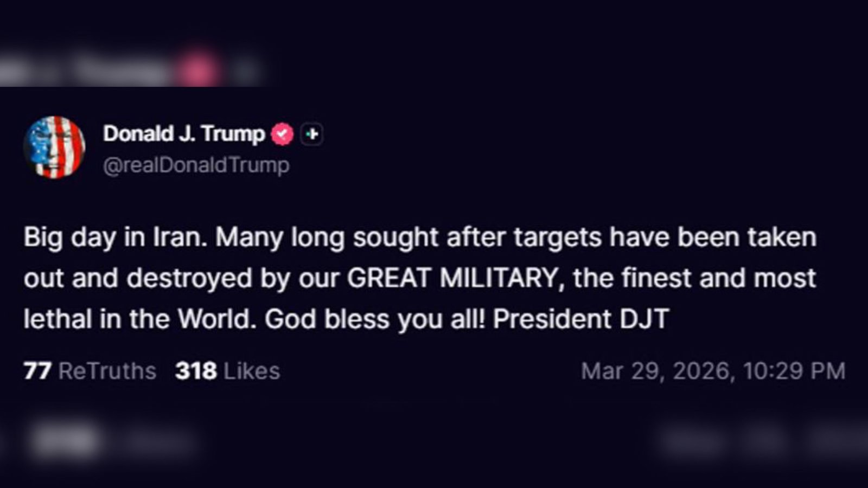Screen dimensions: 868x488
Task: Open the Mar 29, 2026 timestamp permalink
Action: 713,371
